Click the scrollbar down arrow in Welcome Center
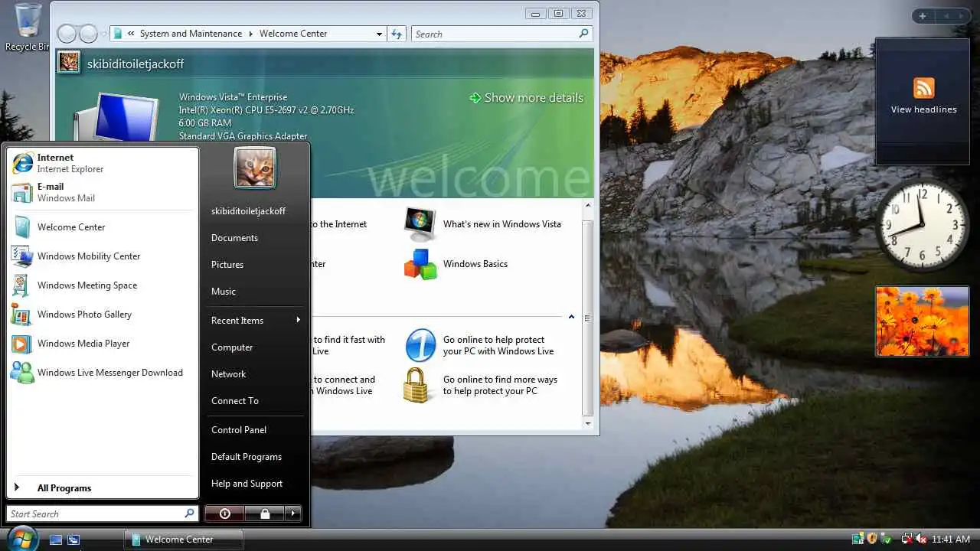980x551 pixels. pos(588,423)
